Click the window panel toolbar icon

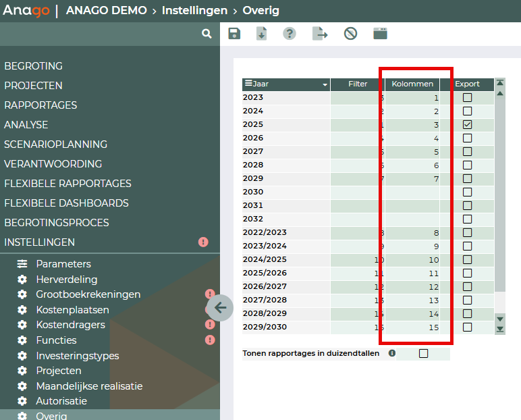[380, 34]
